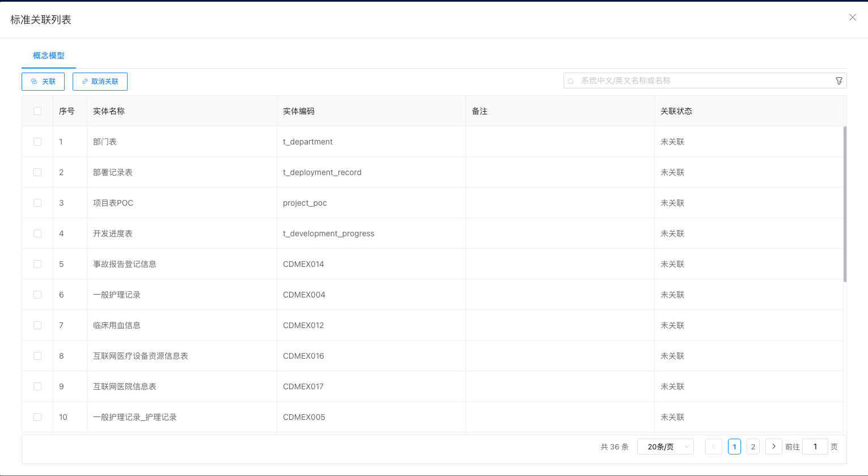This screenshot has width=868, height=476.
Task: Check the box for 互联网医院信息表 row
Action: pos(37,386)
